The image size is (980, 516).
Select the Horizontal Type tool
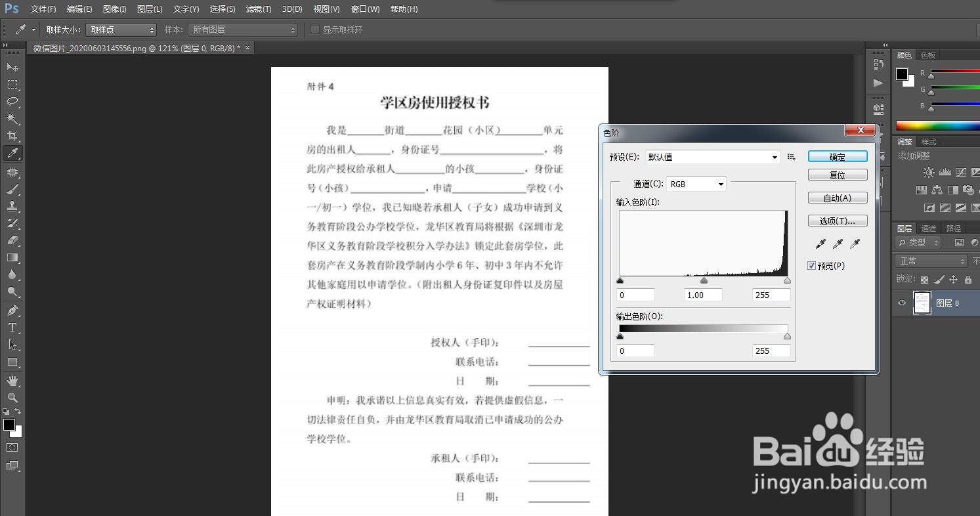click(x=12, y=328)
